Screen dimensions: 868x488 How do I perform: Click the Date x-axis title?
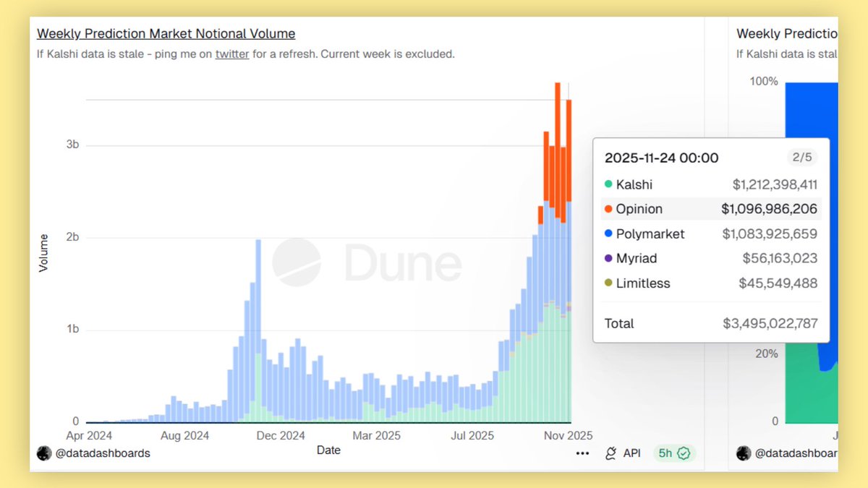click(328, 450)
